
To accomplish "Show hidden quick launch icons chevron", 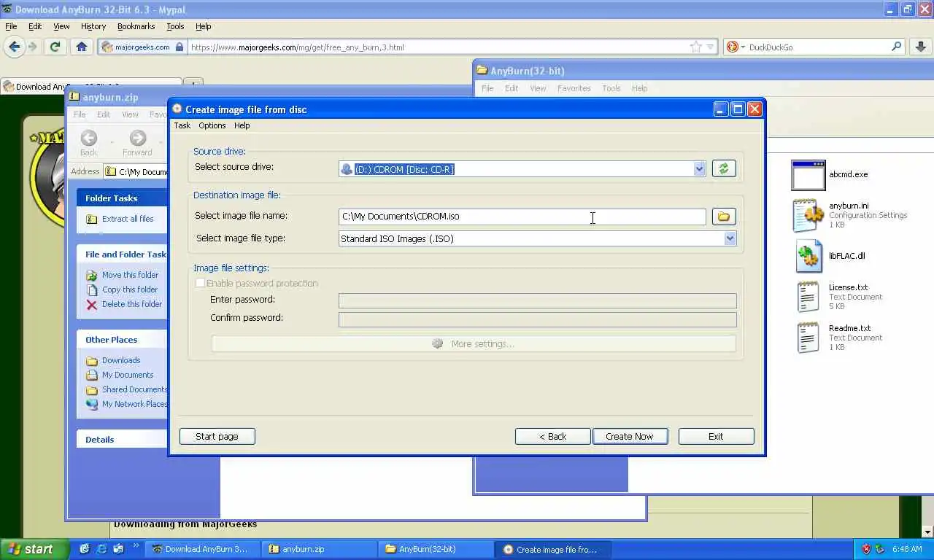I will click(136, 545).
